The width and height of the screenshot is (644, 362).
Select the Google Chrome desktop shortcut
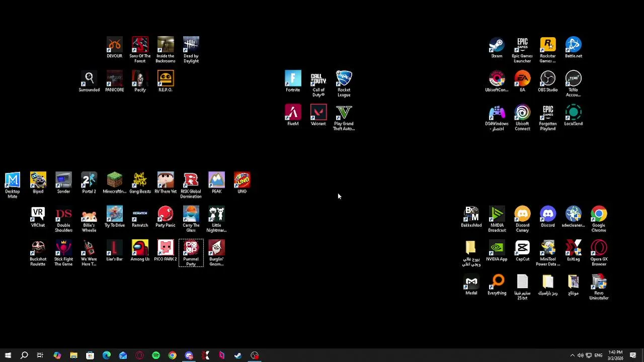[x=599, y=219]
